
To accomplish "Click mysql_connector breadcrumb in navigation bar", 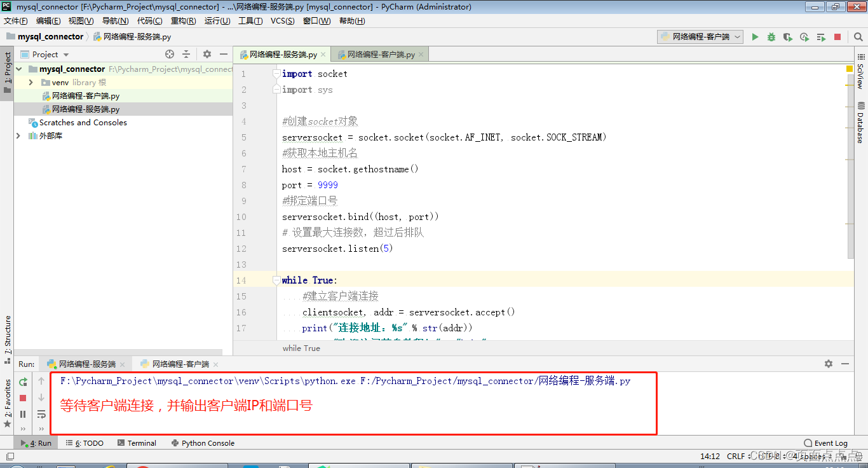I will (50, 37).
